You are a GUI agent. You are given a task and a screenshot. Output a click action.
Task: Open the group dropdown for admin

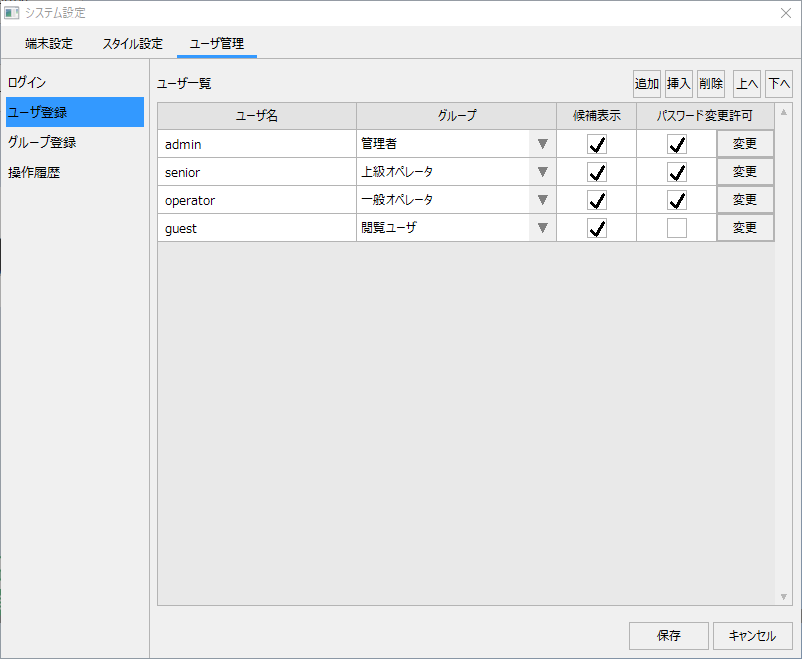coord(542,143)
